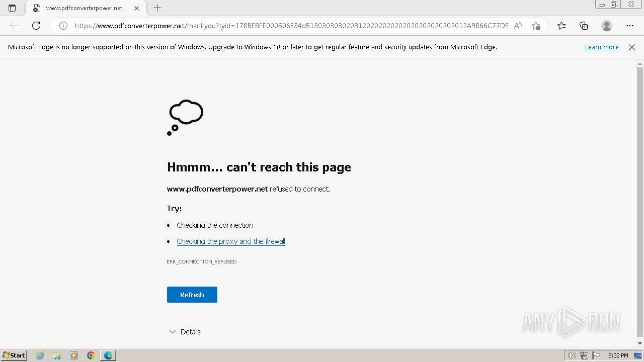Click the volume speaker tray icon

click(x=572, y=355)
